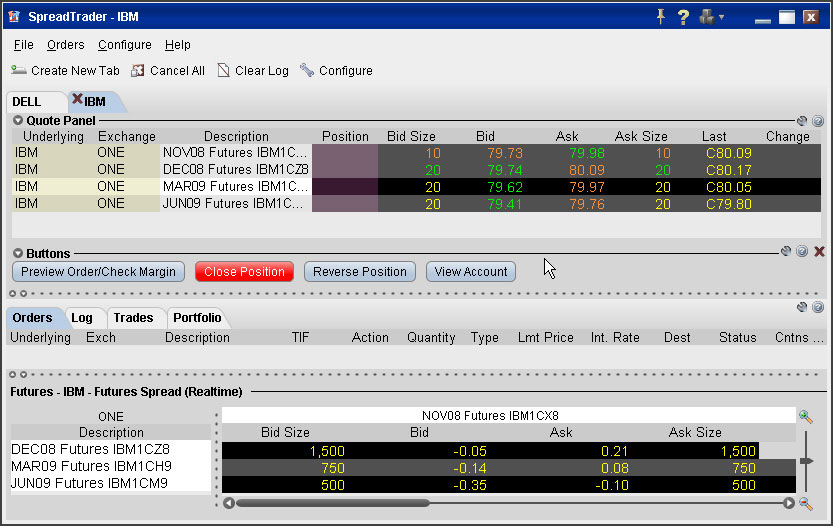The height and width of the screenshot is (526, 833).
Task: Select the MAR09 Futures row in quote panel
Action: pos(236,186)
